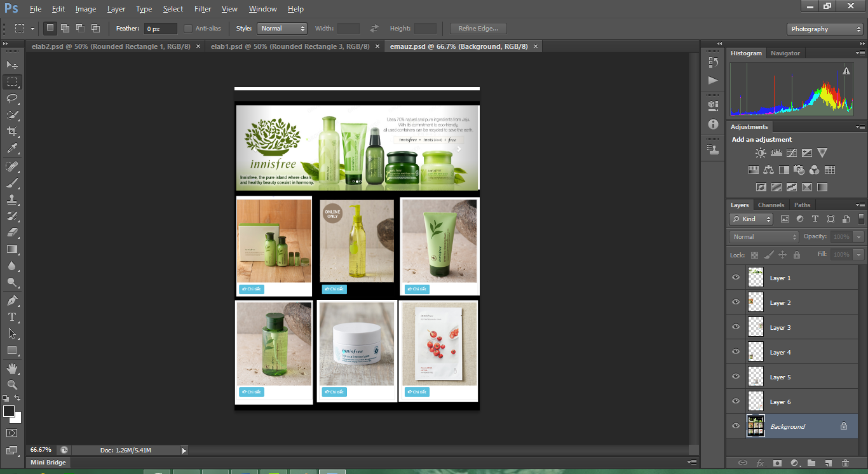Open the Mini Bridge panel tab
Image resolution: width=868 pixels, height=474 pixels.
(48, 463)
